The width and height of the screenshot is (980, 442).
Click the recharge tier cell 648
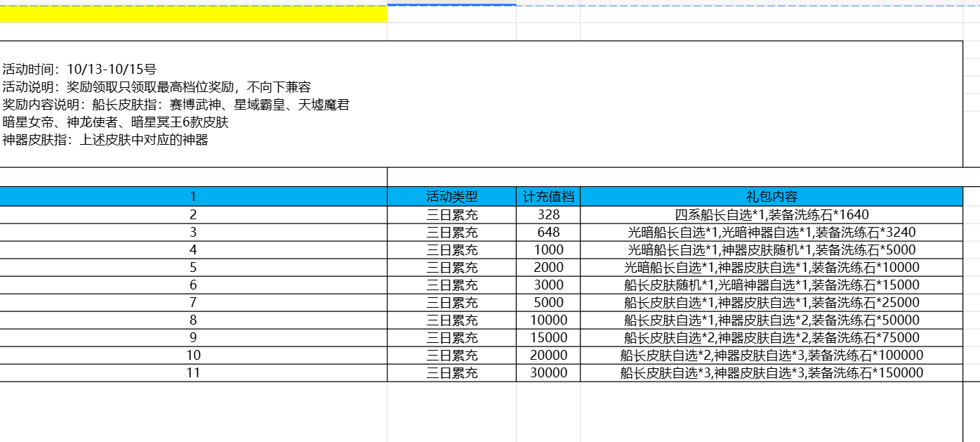tap(548, 233)
